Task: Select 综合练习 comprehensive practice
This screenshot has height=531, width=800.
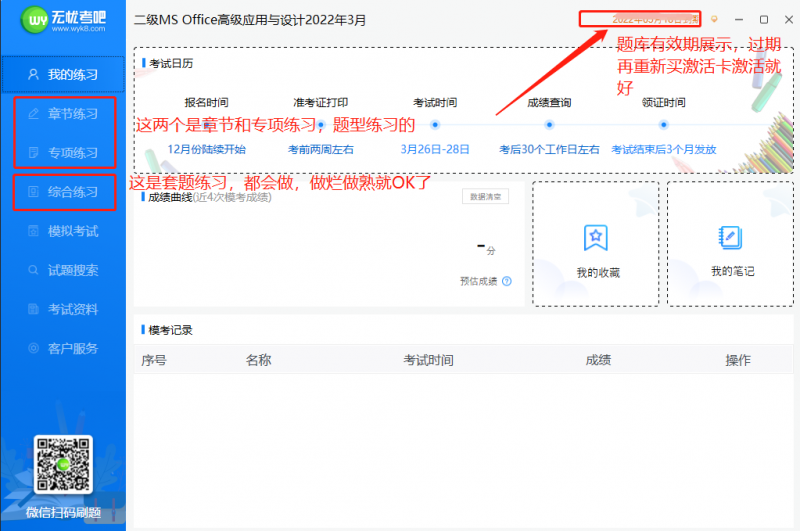Action: click(x=63, y=192)
